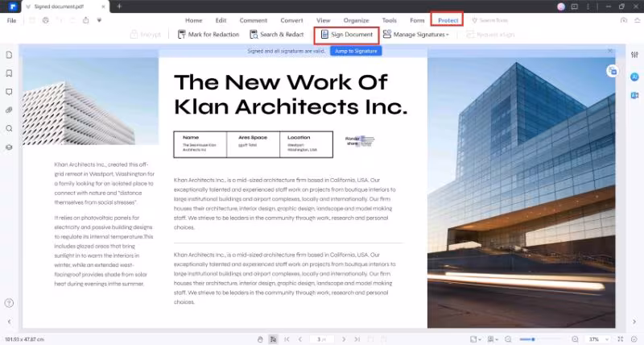Enter full screen mode

click(x=620, y=339)
